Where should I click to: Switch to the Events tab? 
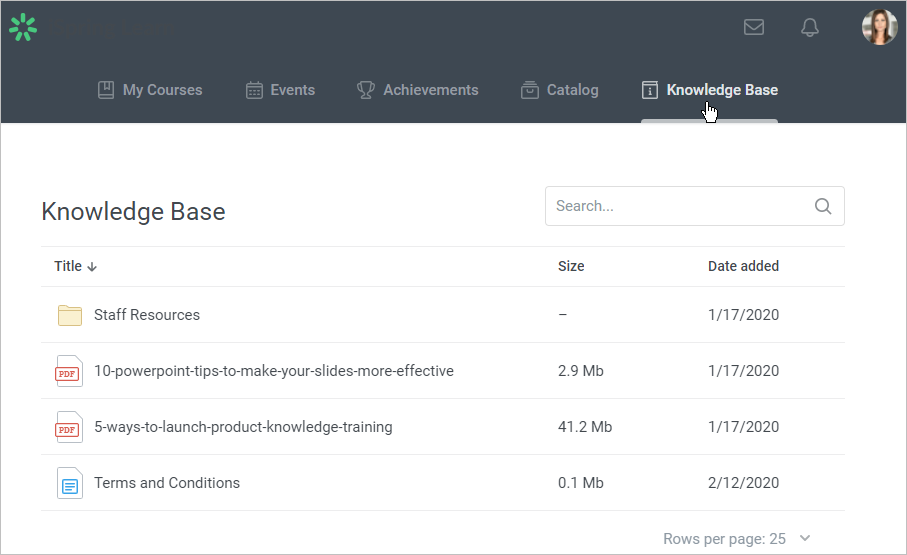[x=281, y=90]
